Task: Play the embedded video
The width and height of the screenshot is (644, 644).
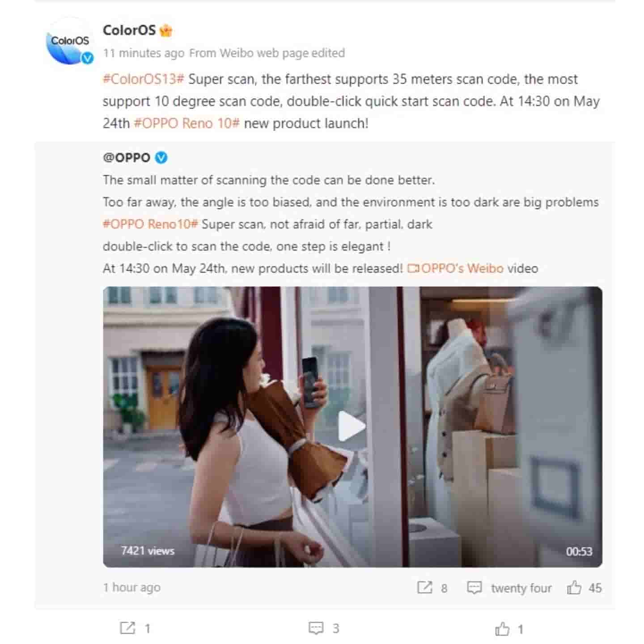Action: [352, 426]
